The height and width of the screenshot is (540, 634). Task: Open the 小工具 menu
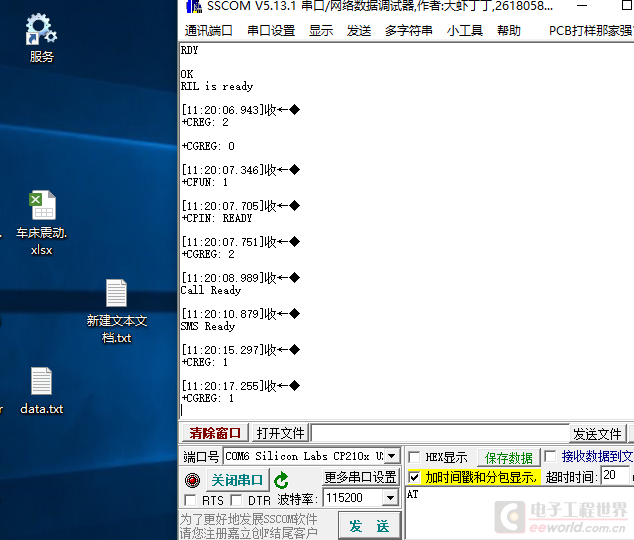click(465, 30)
